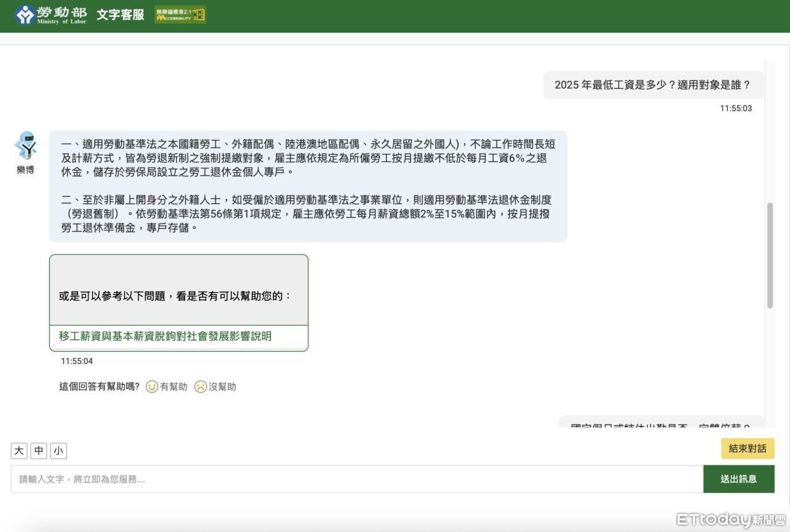
Task: Click the 11:55:03 message timestamp
Action: [736, 109]
